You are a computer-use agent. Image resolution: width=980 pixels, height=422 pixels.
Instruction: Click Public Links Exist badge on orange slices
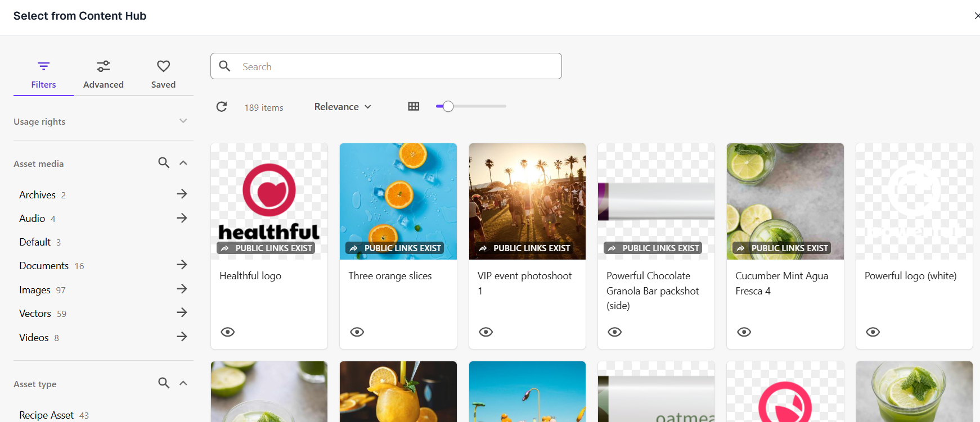[x=395, y=248]
